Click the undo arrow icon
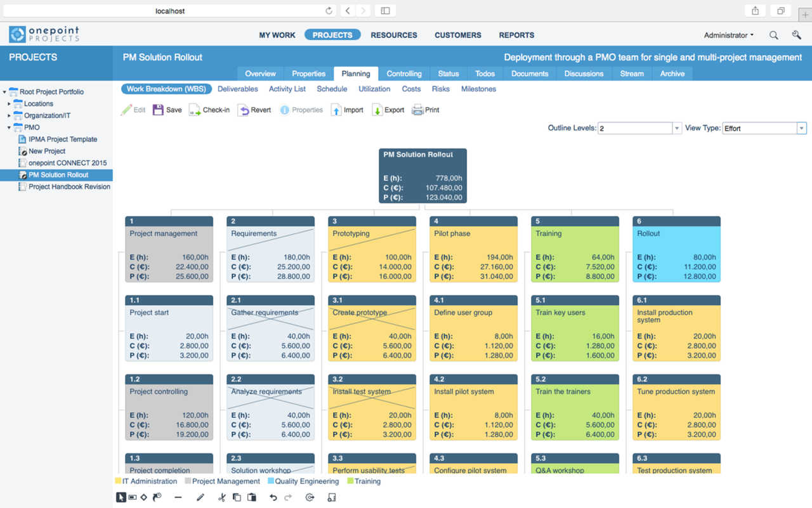Viewport: 812px width, 508px height. pos(273,497)
